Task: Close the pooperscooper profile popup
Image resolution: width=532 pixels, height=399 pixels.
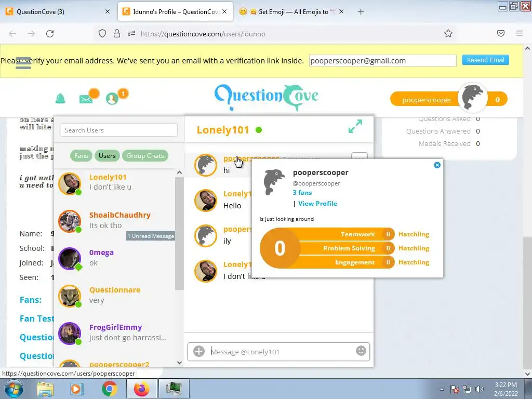Action: pos(437,165)
